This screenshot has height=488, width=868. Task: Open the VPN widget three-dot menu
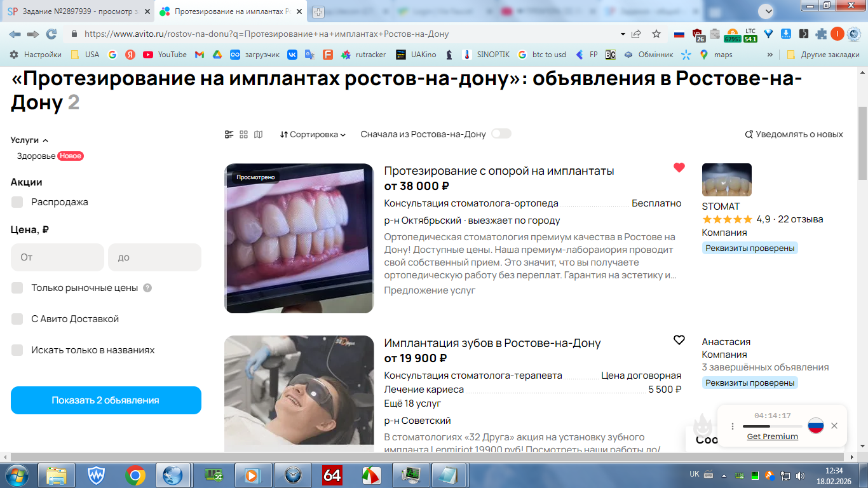733,426
